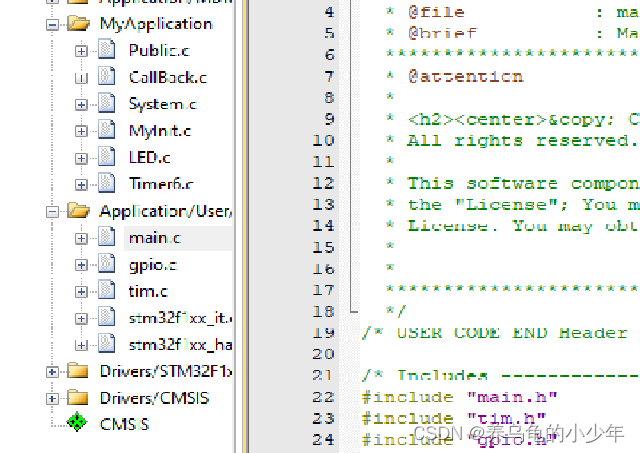Click the Application/User folder icon

(78, 211)
